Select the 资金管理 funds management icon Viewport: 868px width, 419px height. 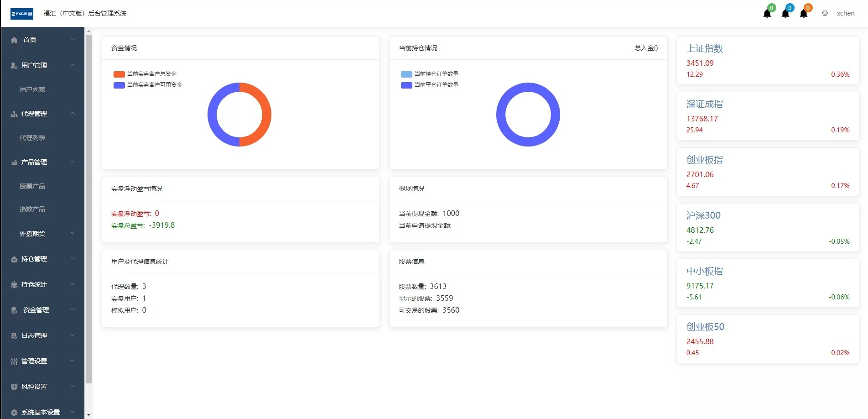13,310
